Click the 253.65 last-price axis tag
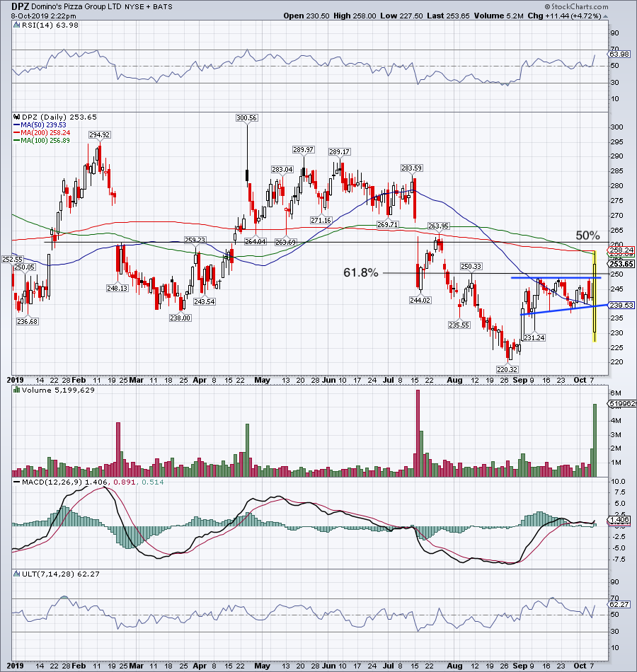This screenshot has height=672, width=637. click(621, 264)
